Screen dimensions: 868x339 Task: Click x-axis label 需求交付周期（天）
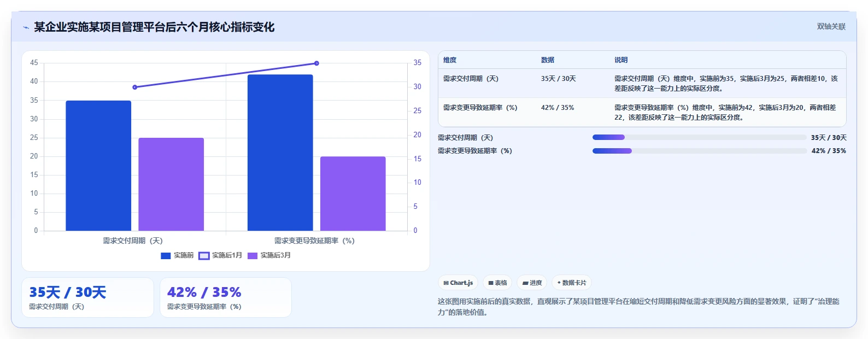click(x=133, y=241)
